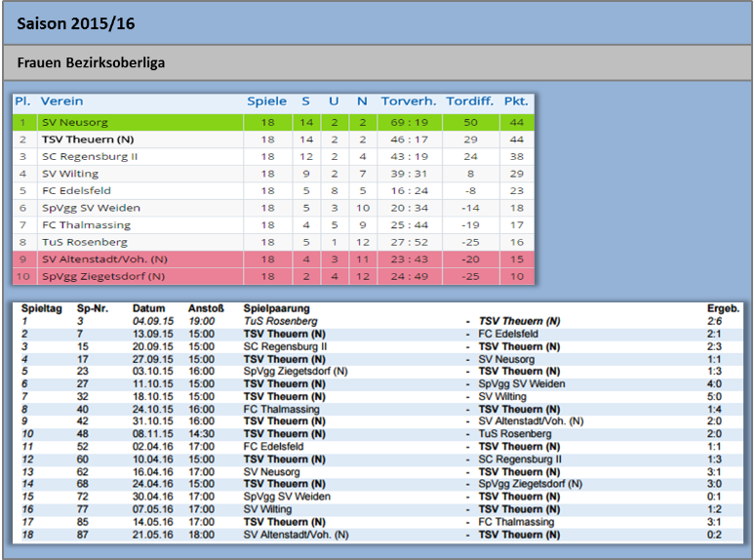Click the 'Pkt.' column header
The image size is (756, 560).
click(516, 101)
